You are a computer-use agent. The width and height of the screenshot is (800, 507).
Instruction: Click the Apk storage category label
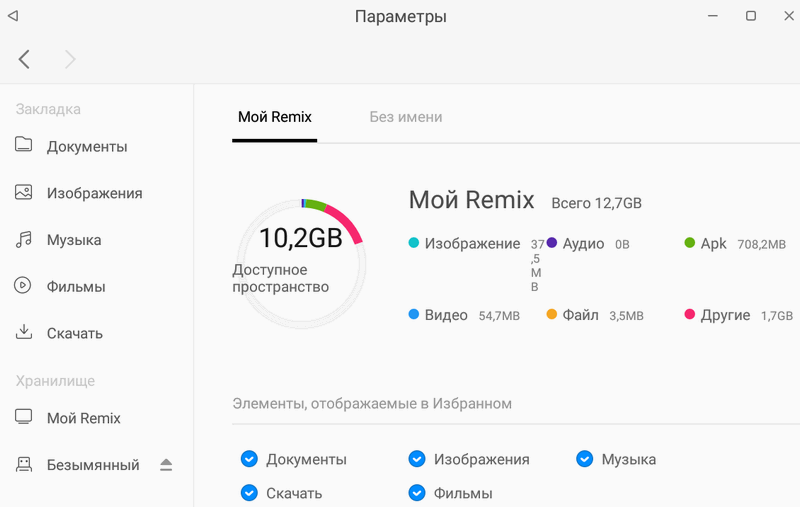[x=713, y=244]
